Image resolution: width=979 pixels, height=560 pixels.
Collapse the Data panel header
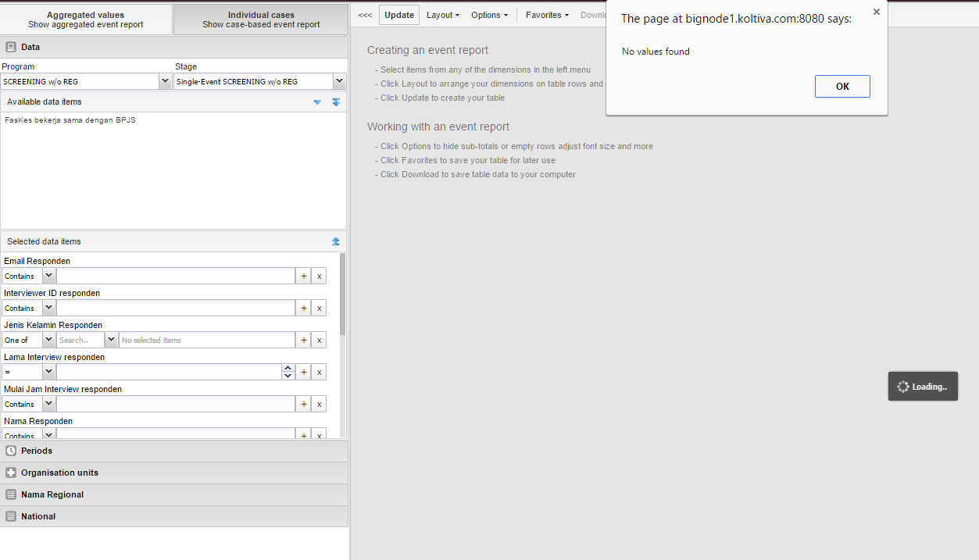pos(174,47)
